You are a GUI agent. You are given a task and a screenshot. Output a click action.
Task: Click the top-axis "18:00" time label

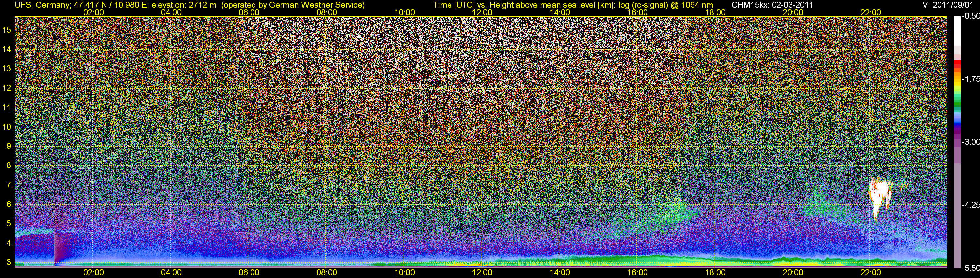pos(715,12)
